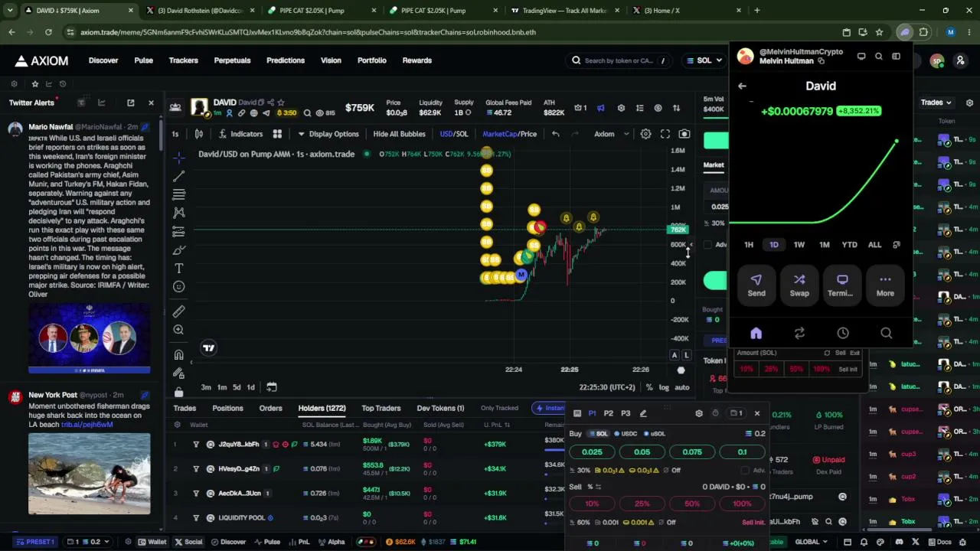Open the Axiom chart source dropdown

tap(612, 134)
